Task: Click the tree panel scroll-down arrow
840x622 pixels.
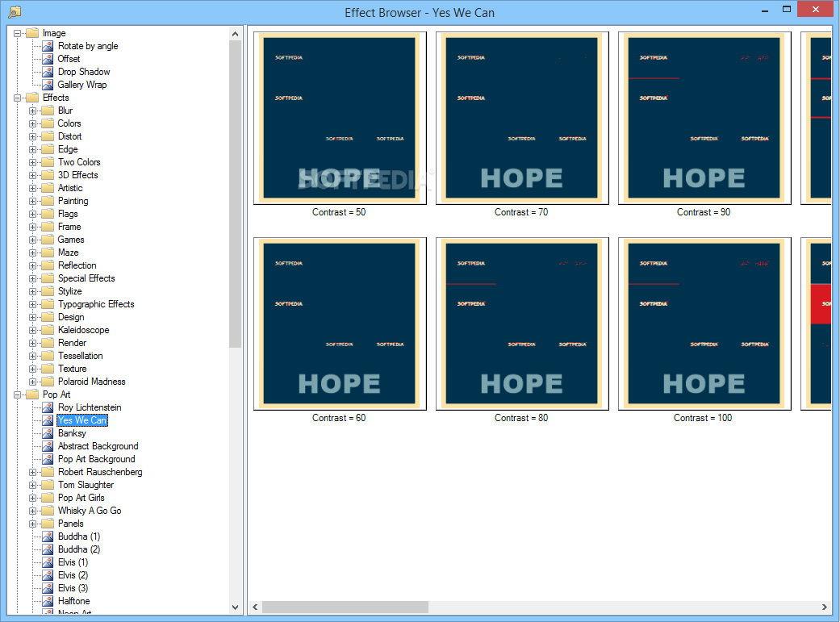Action: click(235, 607)
